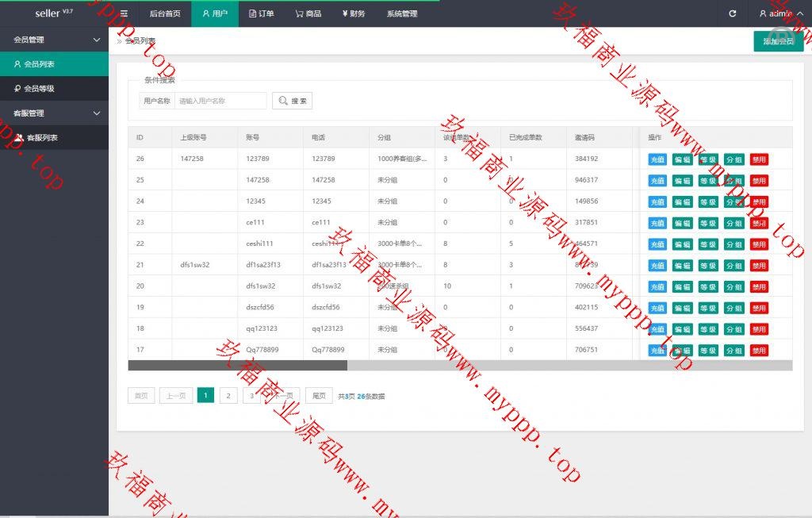812x518 pixels.
Task: Open 系统管理 in the top menu
Action: coord(402,13)
